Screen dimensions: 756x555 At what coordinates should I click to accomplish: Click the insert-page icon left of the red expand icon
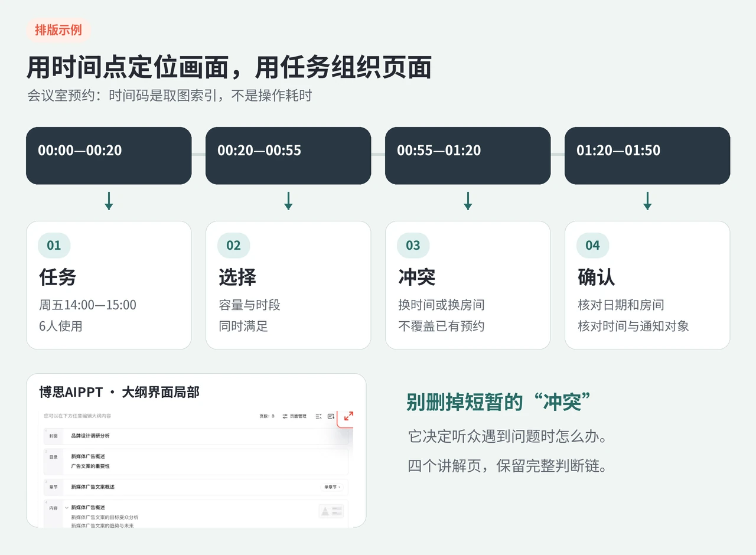pos(331,416)
